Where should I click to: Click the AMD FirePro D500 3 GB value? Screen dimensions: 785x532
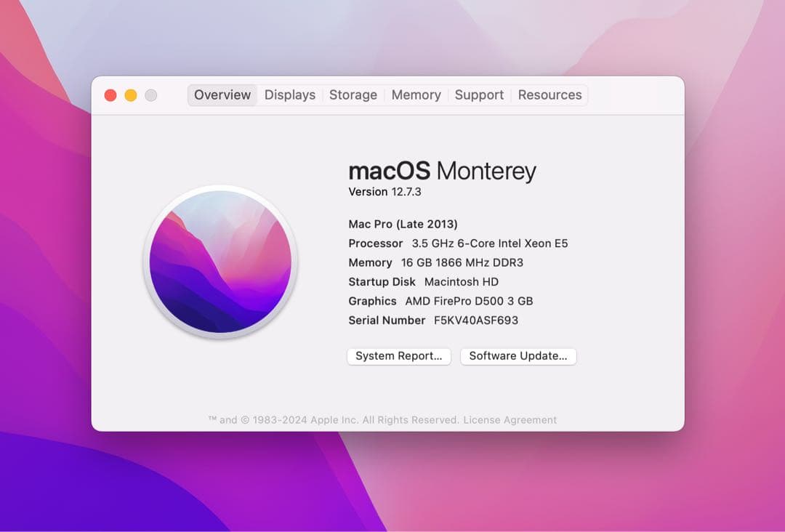coord(469,302)
